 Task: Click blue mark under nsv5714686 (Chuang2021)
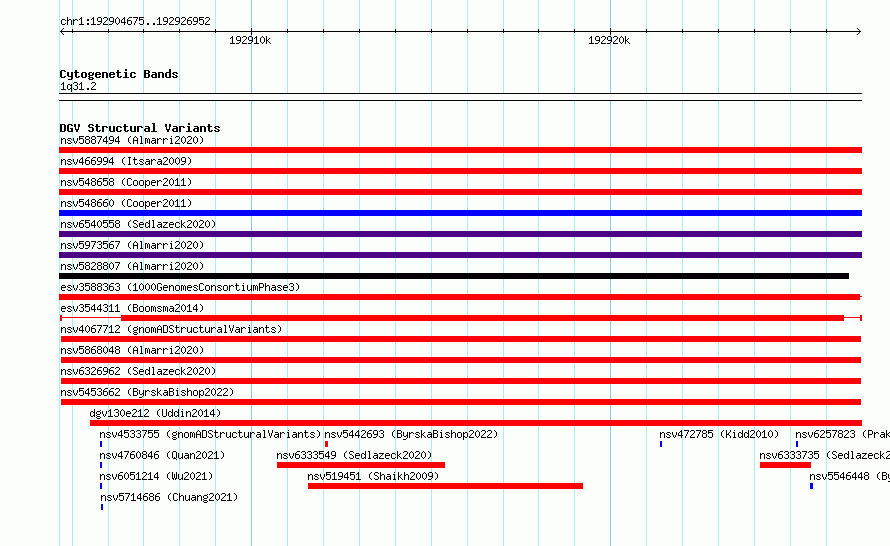click(x=102, y=507)
